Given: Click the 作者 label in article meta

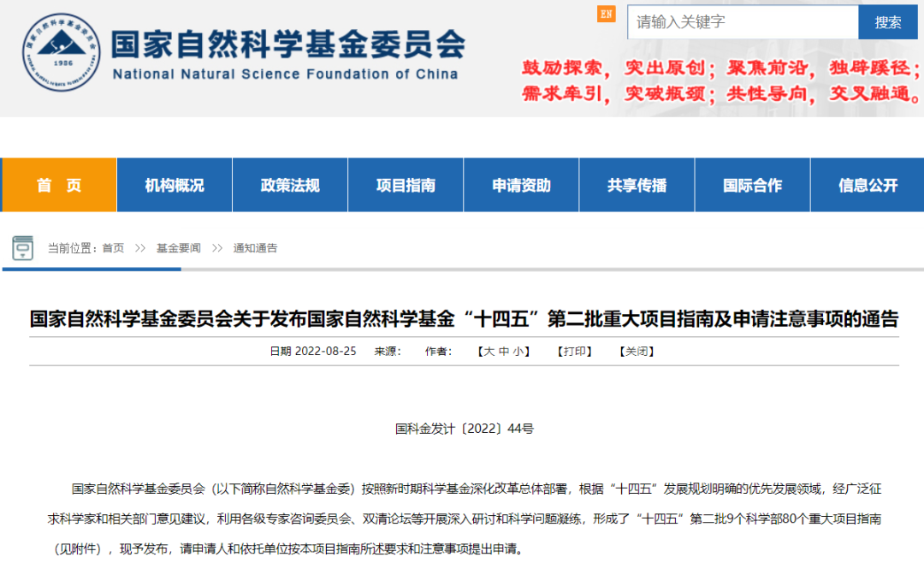Looking at the screenshot, I should tap(438, 352).
